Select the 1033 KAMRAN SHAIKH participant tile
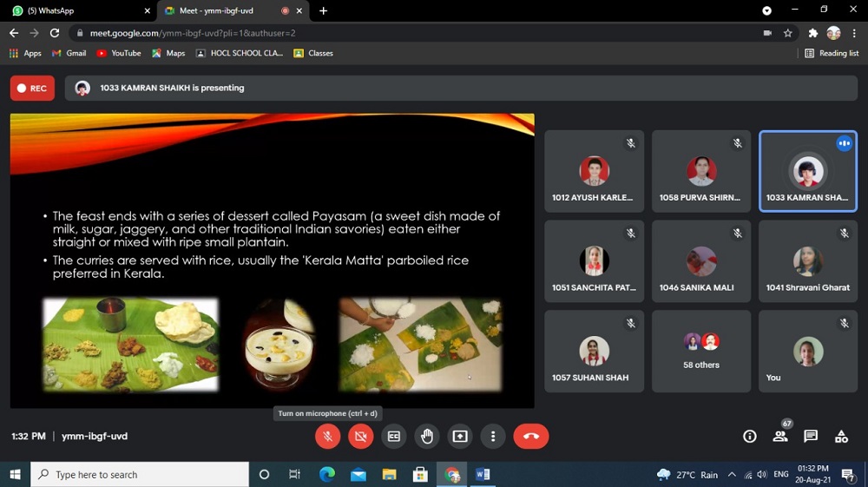Viewport: 868px width, 487px height. [807, 171]
